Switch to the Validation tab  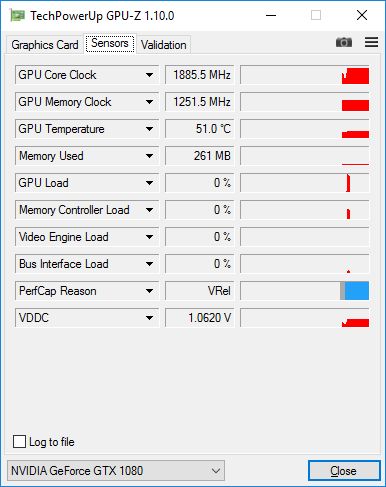click(x=164, y=45)
